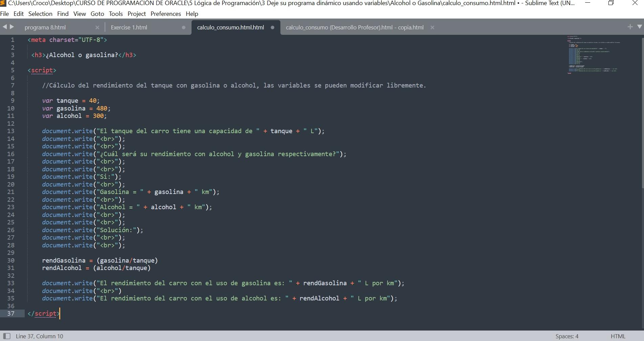Click the "Gasolina = " string on line 21
644x341 pixels.
click(x=120, y=192)
